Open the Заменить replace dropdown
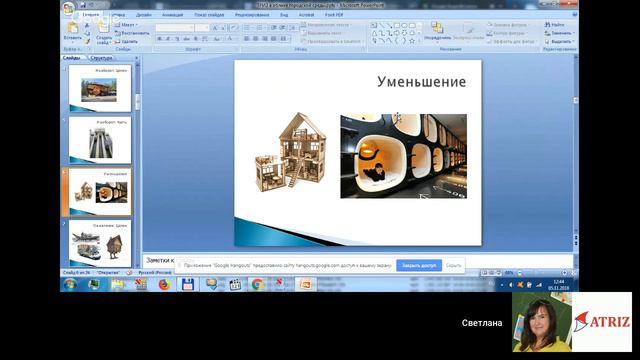Image resolution: width=640 pixels, height=360 pixels. [x=560, y=33]
